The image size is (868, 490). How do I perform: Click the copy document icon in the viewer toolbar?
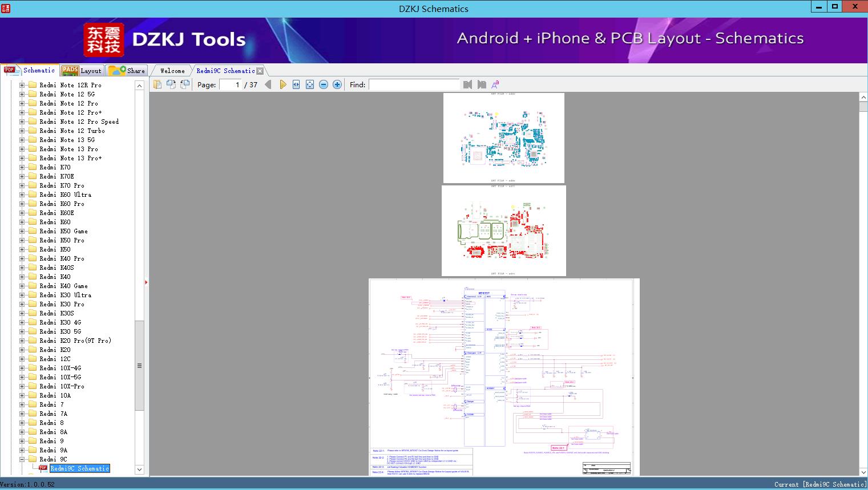coord(157,84)
